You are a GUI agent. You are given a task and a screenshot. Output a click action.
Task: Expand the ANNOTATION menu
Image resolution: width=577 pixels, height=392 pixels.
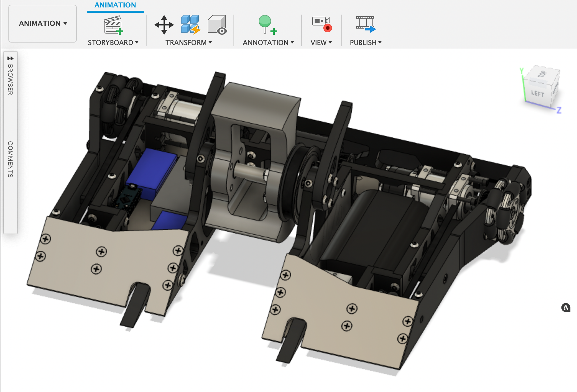(268, 43)
